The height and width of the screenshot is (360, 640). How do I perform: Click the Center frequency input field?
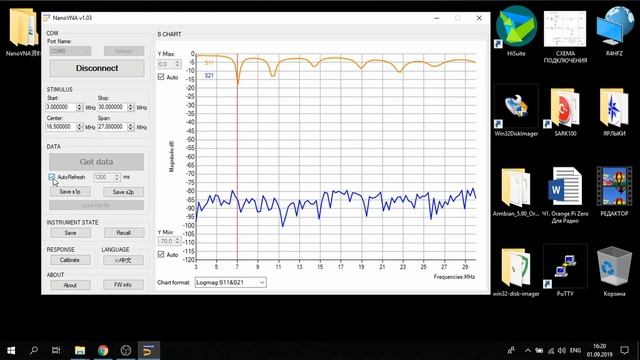61,127
